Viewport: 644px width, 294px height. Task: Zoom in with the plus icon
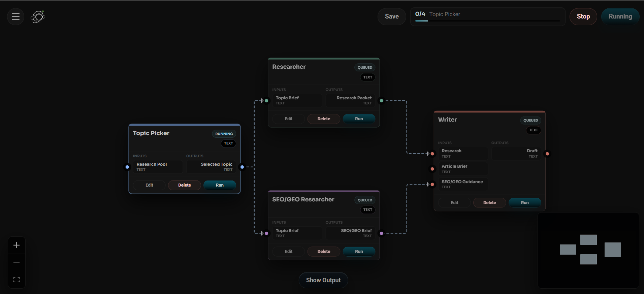click(17, 245)
